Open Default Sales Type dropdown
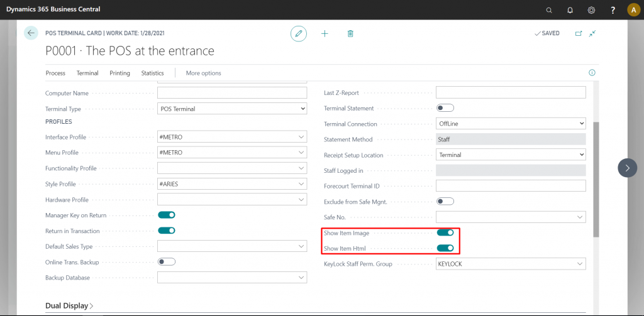 point(301,246)
